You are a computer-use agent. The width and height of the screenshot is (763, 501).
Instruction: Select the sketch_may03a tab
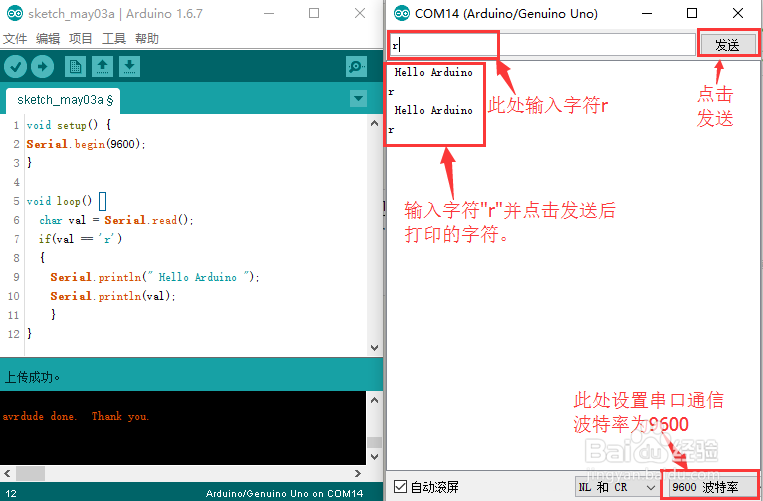[x=63, y=100]
